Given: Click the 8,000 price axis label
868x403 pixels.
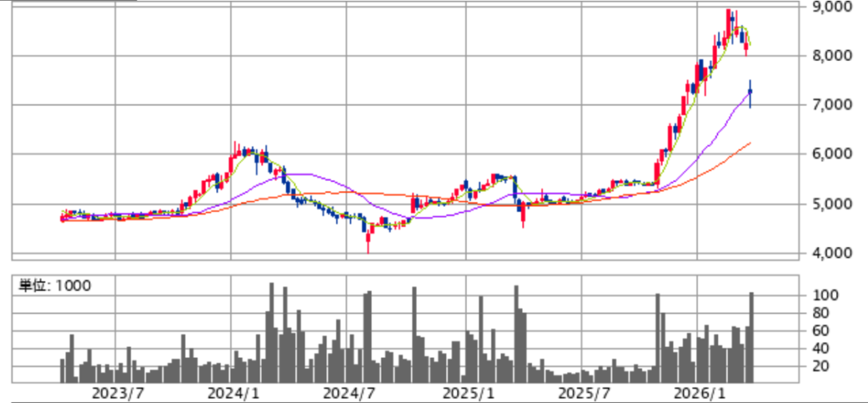Looking at the screenshot, I should (831, 56).
